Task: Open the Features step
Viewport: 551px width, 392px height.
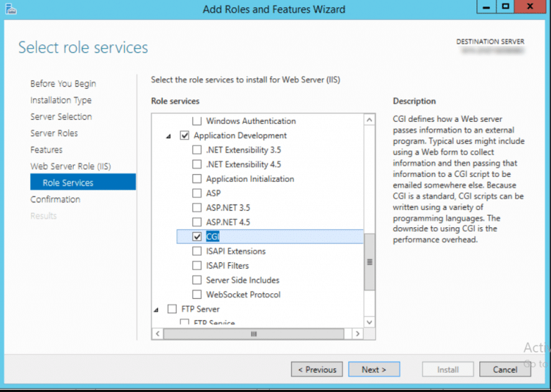Action: [x=47, y=150]
